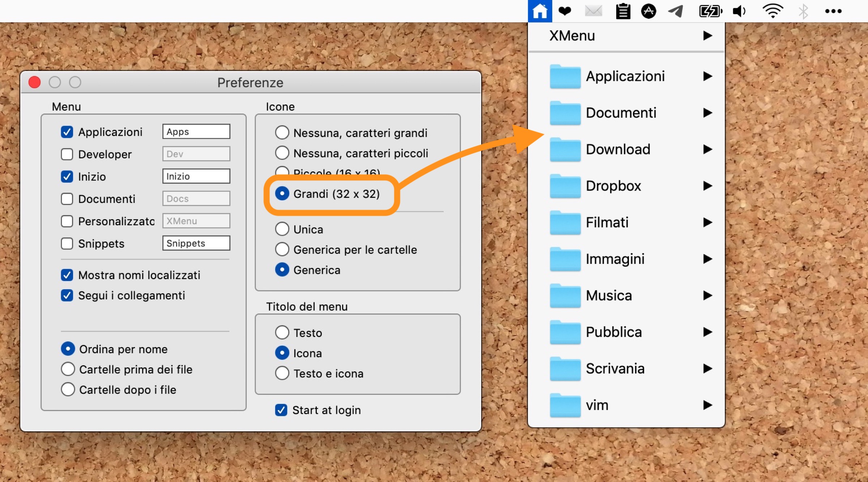This screenshot has height=482, width=868.
Task: Click the XMenu house icon in menu bar
Action: pos(540,11)
